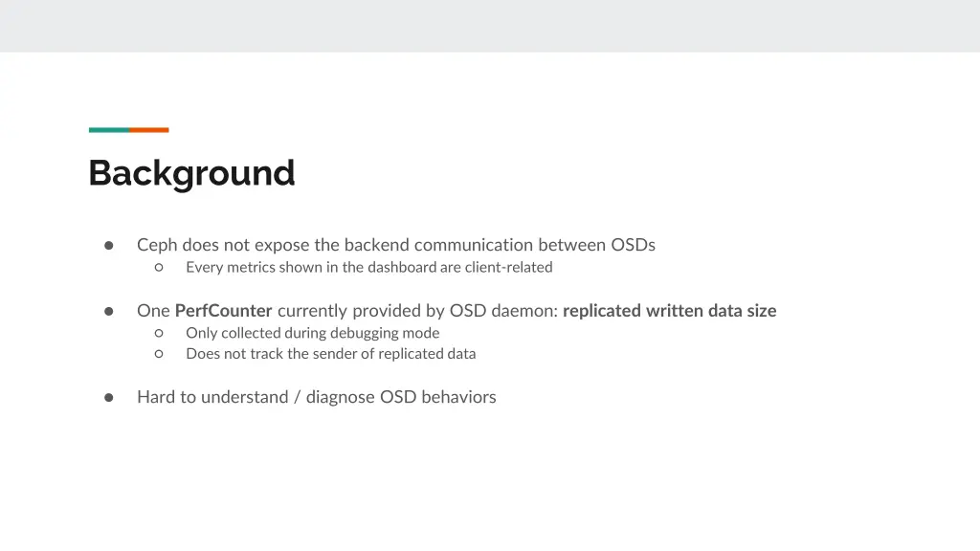Click the hollow bullet before "Does not track"
The height and width of the screenshot is (551, 980).
point(159,354)
